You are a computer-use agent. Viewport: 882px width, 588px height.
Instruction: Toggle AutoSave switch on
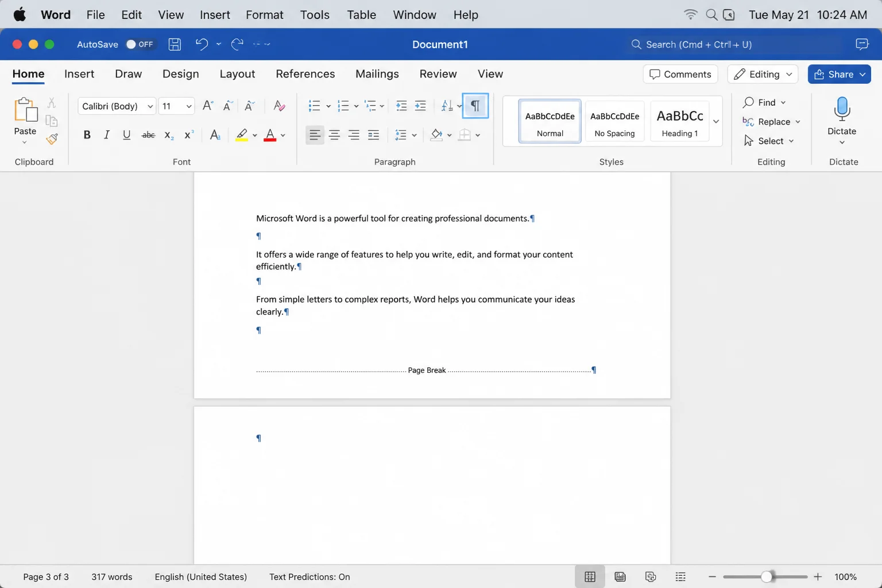pyautogui.click(x=140, y=44)
